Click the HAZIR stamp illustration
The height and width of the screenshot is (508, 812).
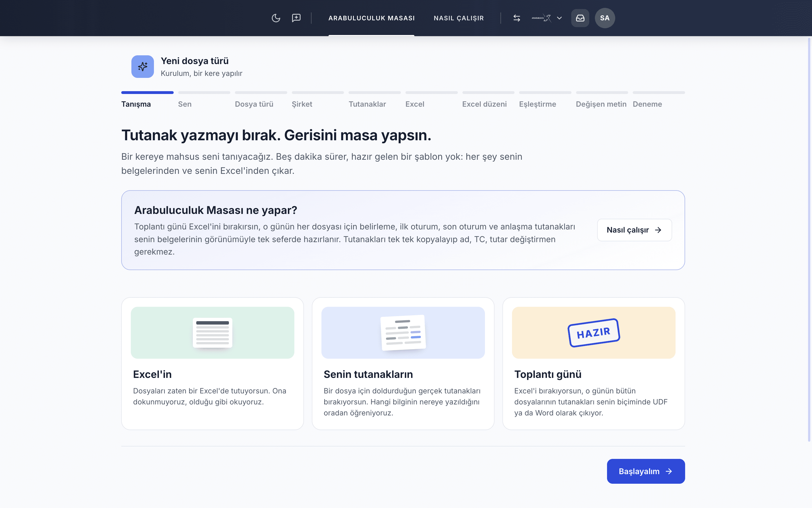tap(593, 333)
